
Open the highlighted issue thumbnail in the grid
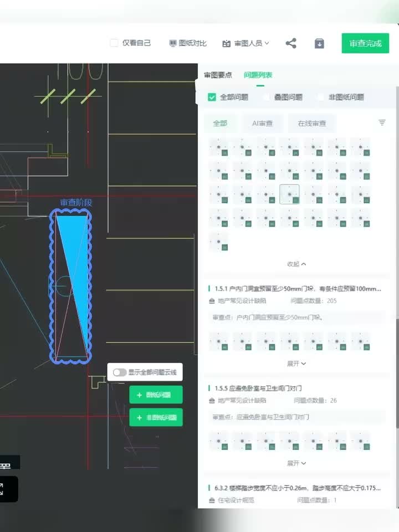point(289,195)
